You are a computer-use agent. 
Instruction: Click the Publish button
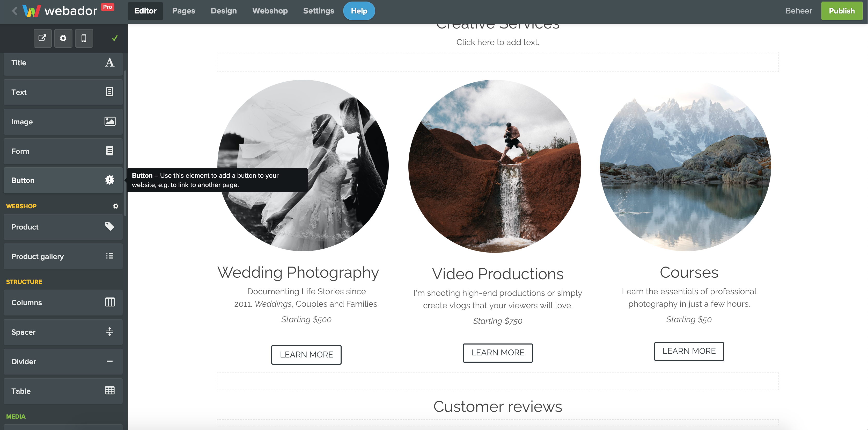(842, 10)
